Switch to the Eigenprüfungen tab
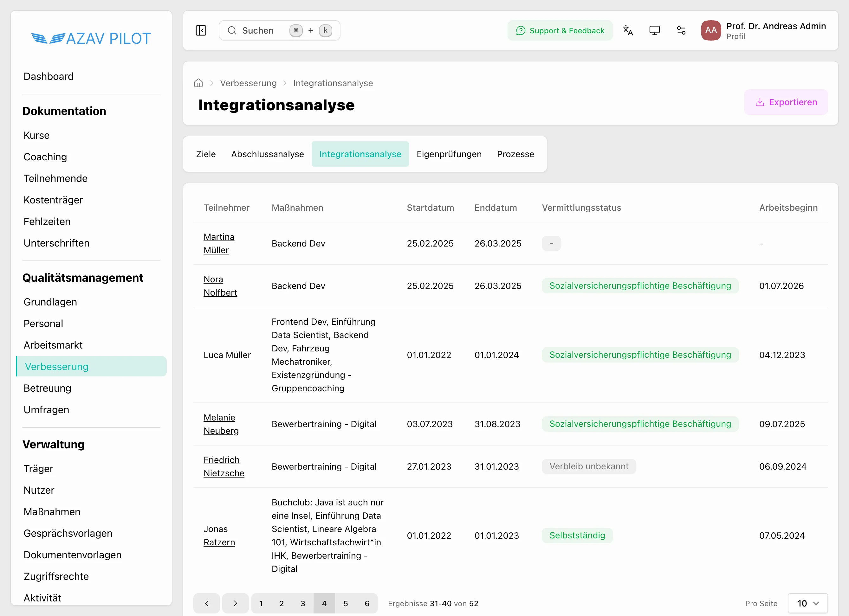This screenshot has width=849, height=616. 449,154
